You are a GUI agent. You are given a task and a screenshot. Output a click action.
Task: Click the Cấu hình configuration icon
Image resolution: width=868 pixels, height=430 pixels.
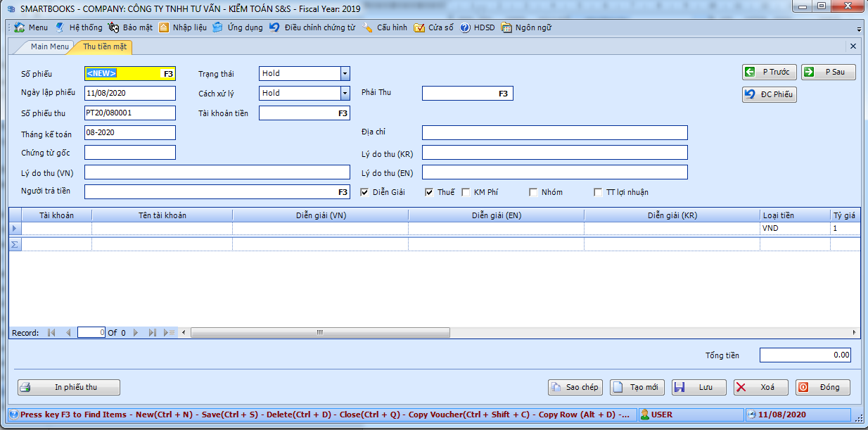[x=368, y=27]
